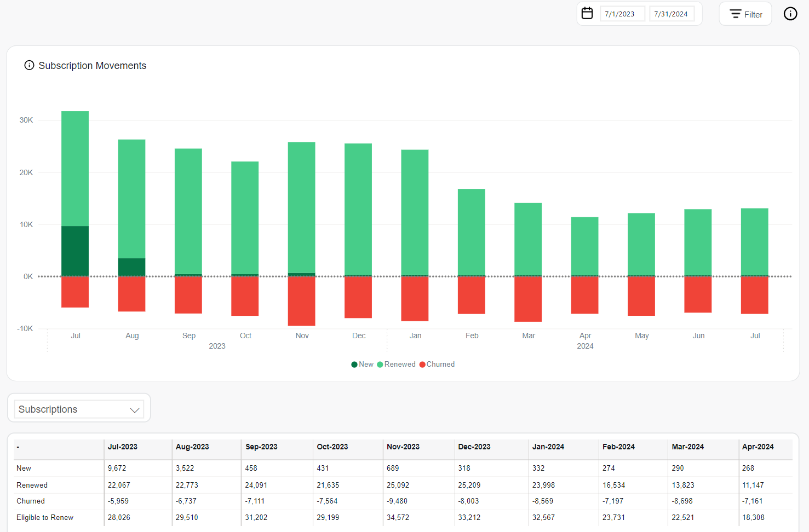
Task: Select the Feb 2024 Renewed bar
Action: click(472, 232)
